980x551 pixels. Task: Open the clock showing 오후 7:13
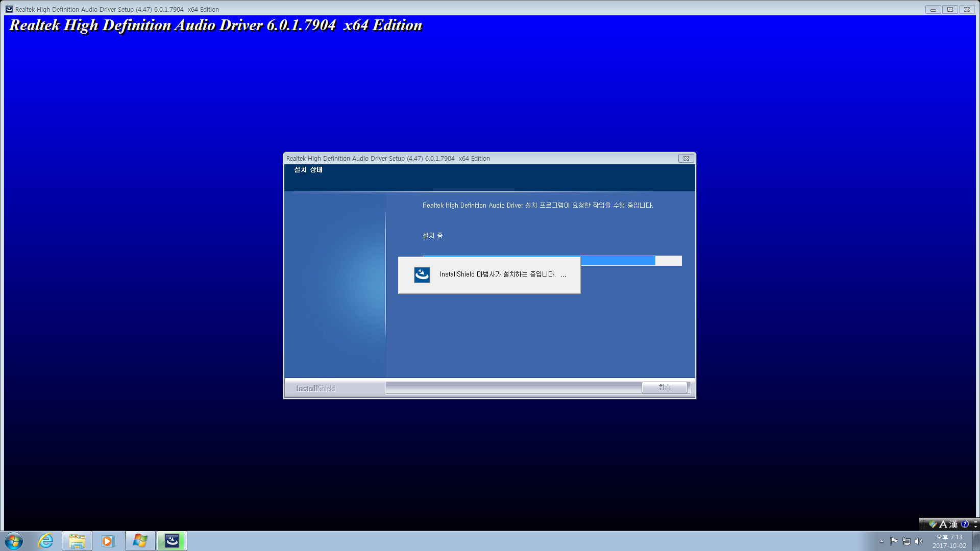(949, 541)
